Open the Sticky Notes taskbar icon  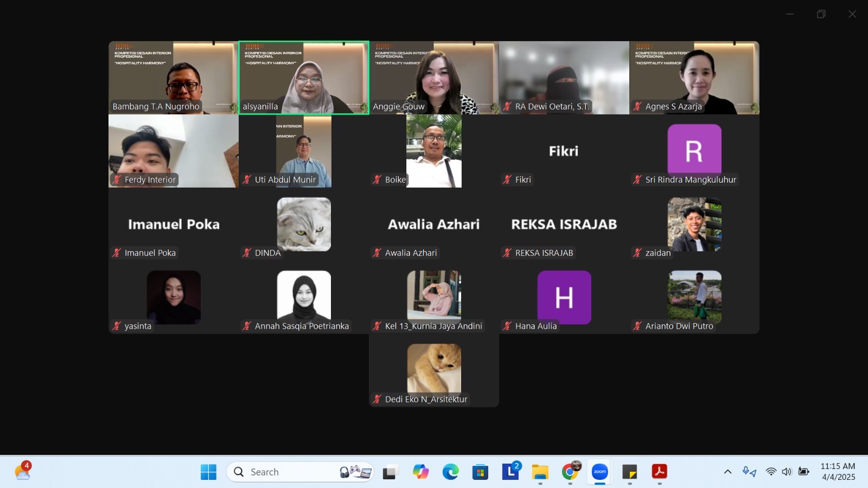(629, 472)
